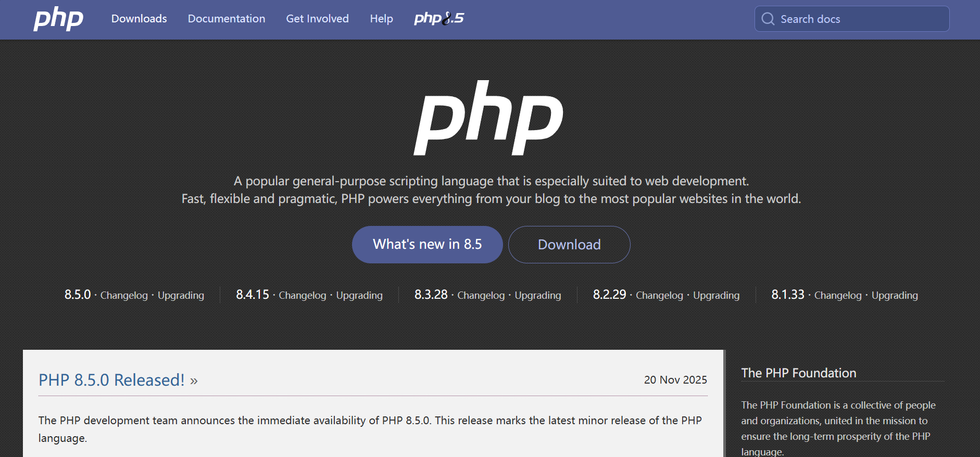Open Upgrading guide for 8.1.33
The image size is (980, 457).
(x=895, y=295)
